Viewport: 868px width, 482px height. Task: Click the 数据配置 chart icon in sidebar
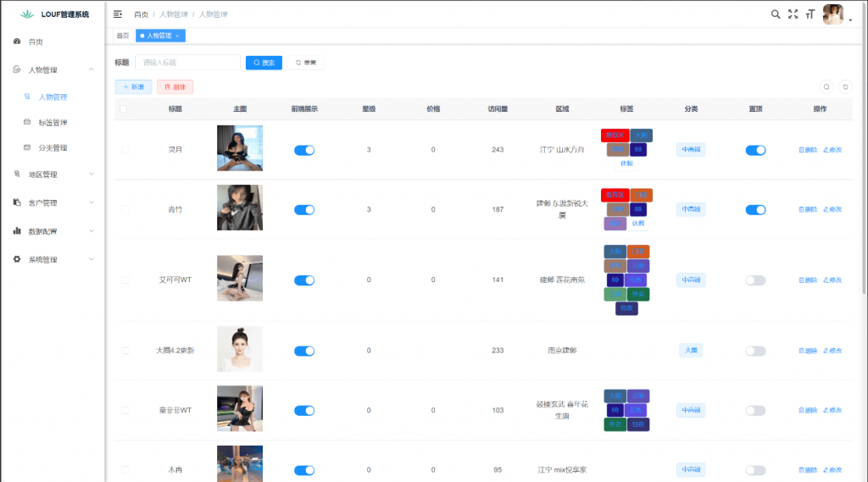pyautogui.click(x=17, y=230)
